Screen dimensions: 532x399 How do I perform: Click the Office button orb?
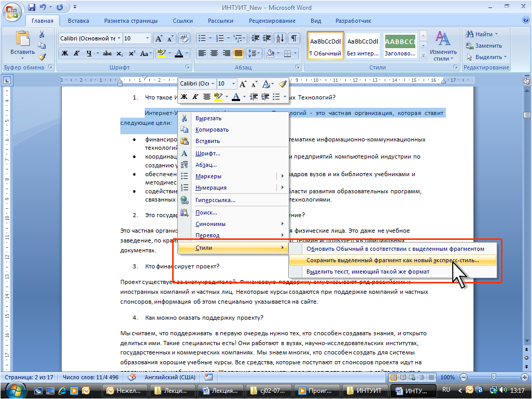tap(12, 12)
